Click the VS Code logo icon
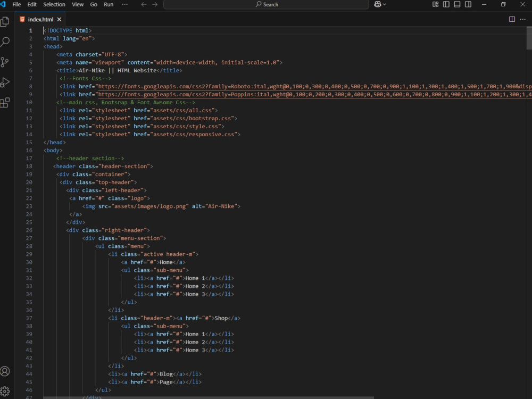Image resolution: width=532 pixels, height=399 pixels. (x=3, y=4)
